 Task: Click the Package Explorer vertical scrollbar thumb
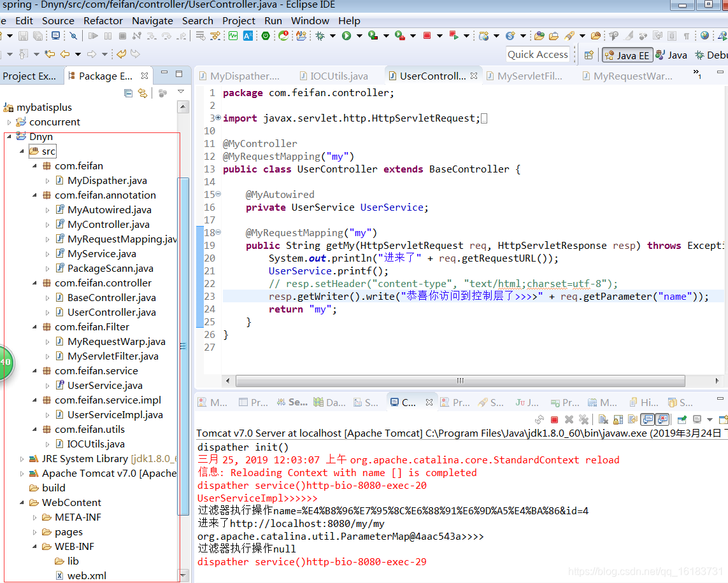[x=183, y=346]
